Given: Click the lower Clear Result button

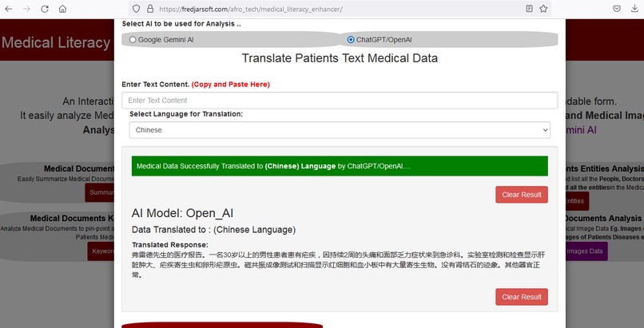Looking at the screenshot, I should click(x=522, y=297).
